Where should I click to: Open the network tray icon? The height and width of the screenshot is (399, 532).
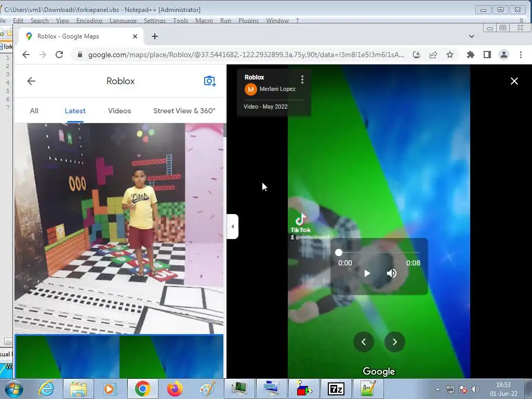(x=450, y=389)
